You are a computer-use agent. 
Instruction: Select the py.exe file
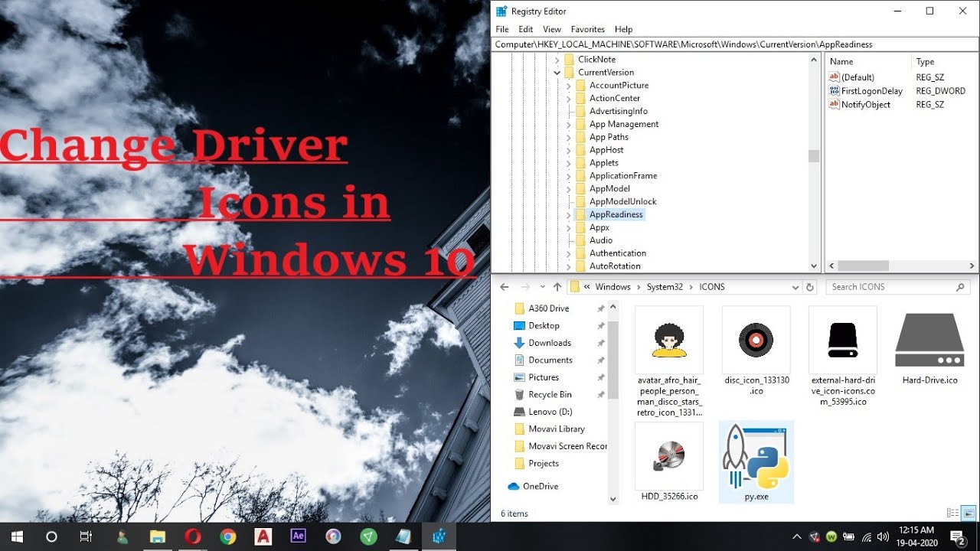tap(756, 461)
